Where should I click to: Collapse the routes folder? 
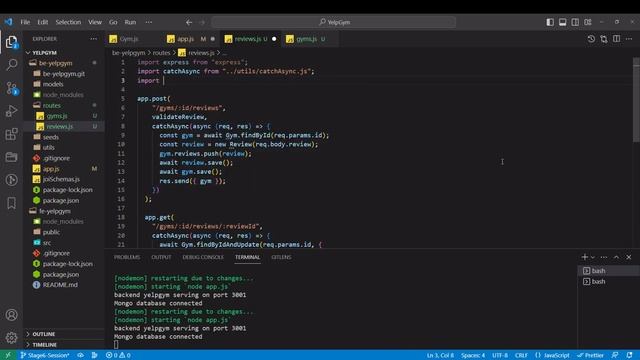click(x=64, y=105)
